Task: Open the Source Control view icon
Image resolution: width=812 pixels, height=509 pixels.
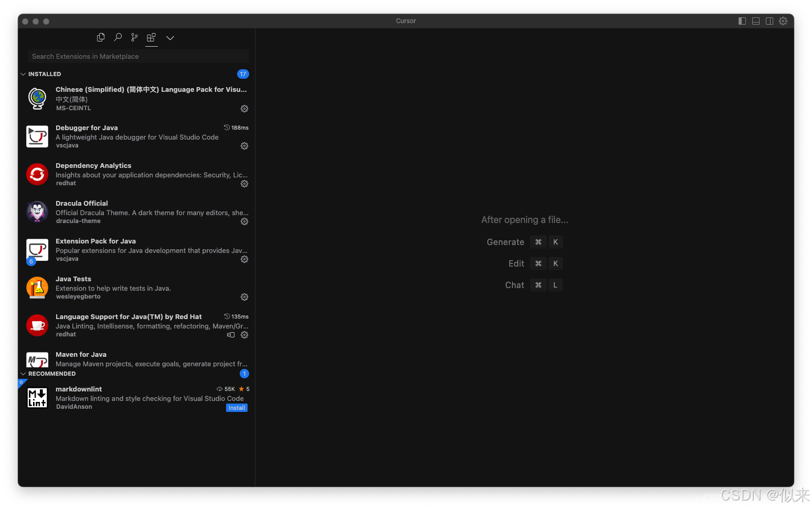Action: [135, 37]
